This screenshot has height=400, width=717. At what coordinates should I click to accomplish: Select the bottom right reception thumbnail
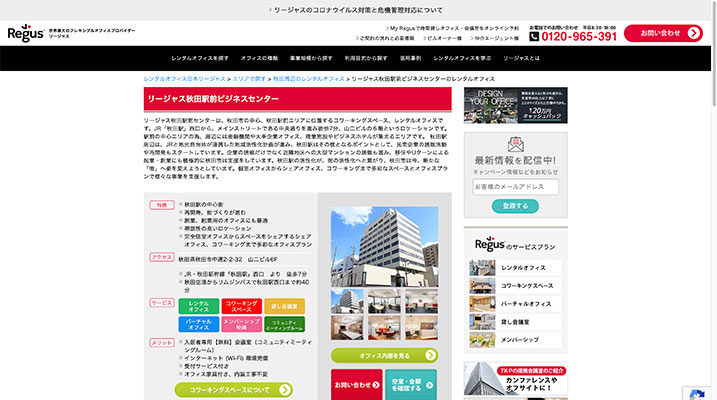tap(421, 327)
